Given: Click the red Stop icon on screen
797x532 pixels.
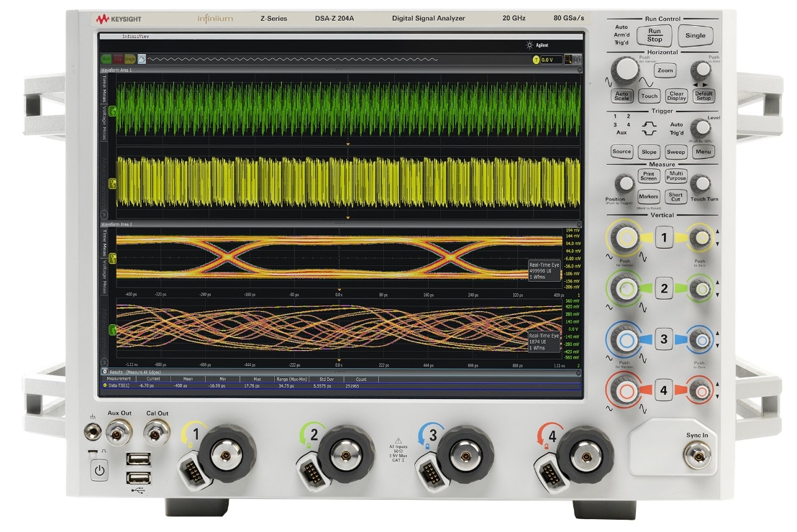Looking at the screenshot, I should click(118, 59).
